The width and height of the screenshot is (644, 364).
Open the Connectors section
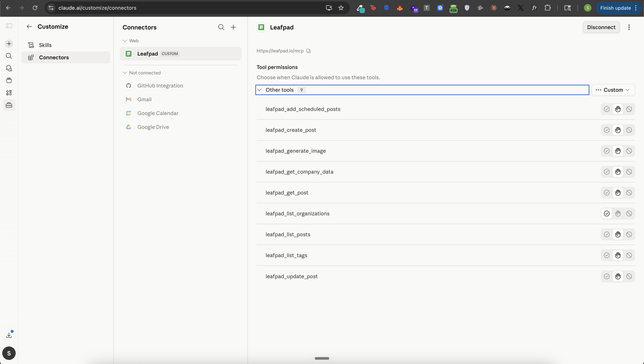[x=66, y=58]
